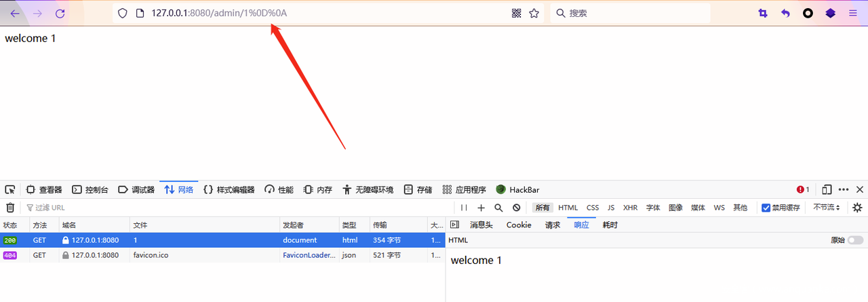
Task: Open the 调试器 debugger tab
Action: pyautogui.click(x=136, y=190)
